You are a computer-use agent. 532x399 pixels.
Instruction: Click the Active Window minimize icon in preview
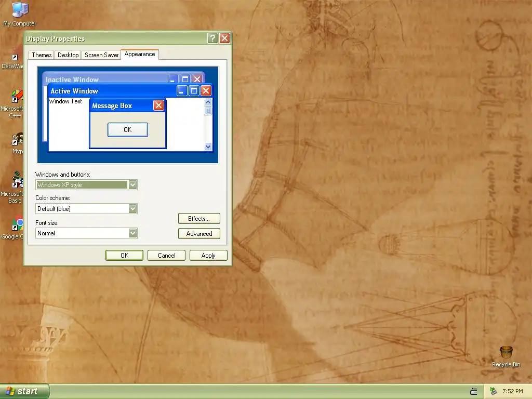click(x=182, y=90)
